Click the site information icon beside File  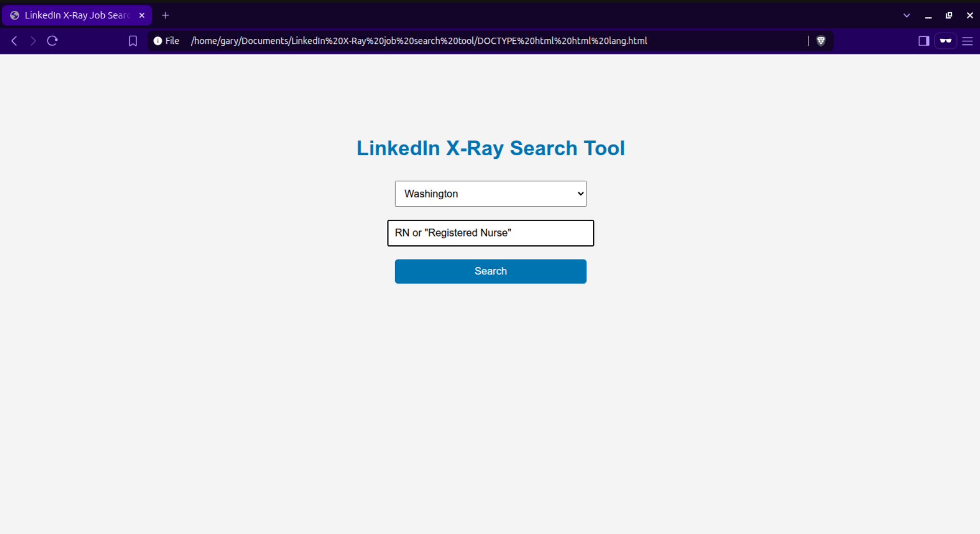click(x=157, y=41)
